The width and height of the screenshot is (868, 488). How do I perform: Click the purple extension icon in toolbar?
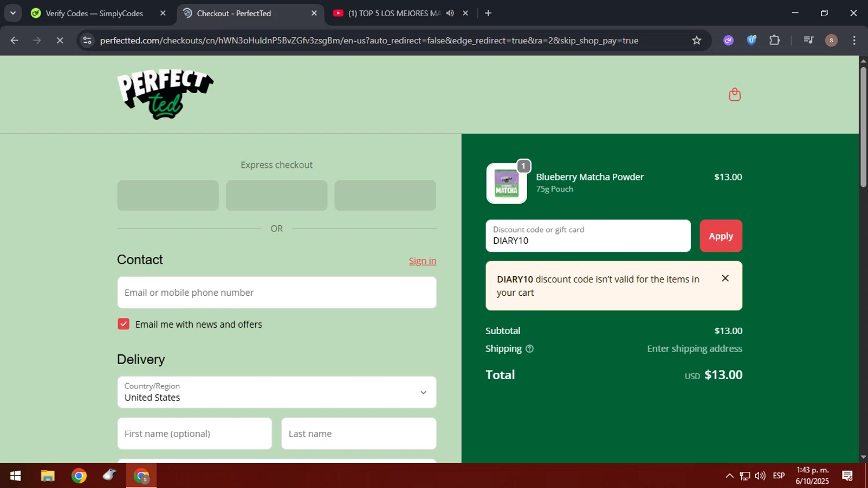729,41
